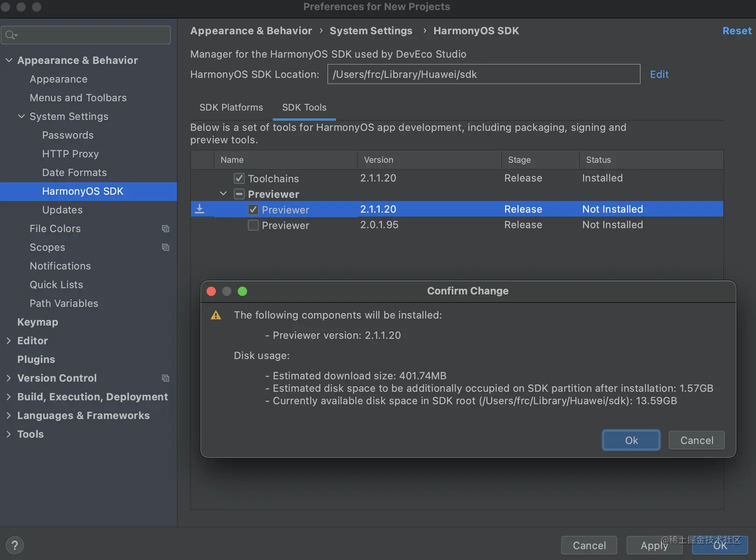Select Quick Lists in the sidebar
Screen dimensions: 756x560
(56, 285)
